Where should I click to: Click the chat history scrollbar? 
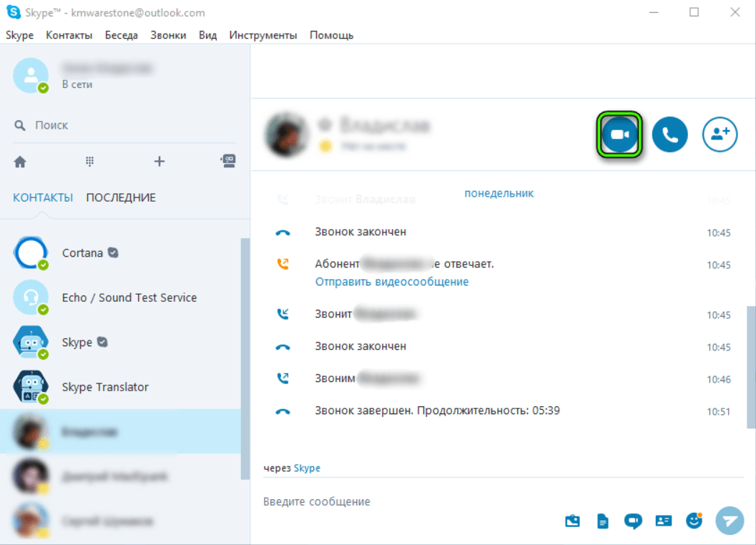click(x=751, y=366)
